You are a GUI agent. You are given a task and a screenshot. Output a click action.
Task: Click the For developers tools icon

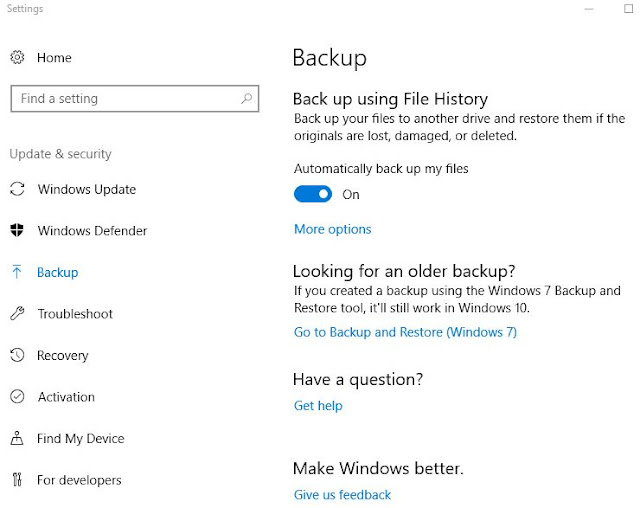pyautogui.click(x=17, y=479)
